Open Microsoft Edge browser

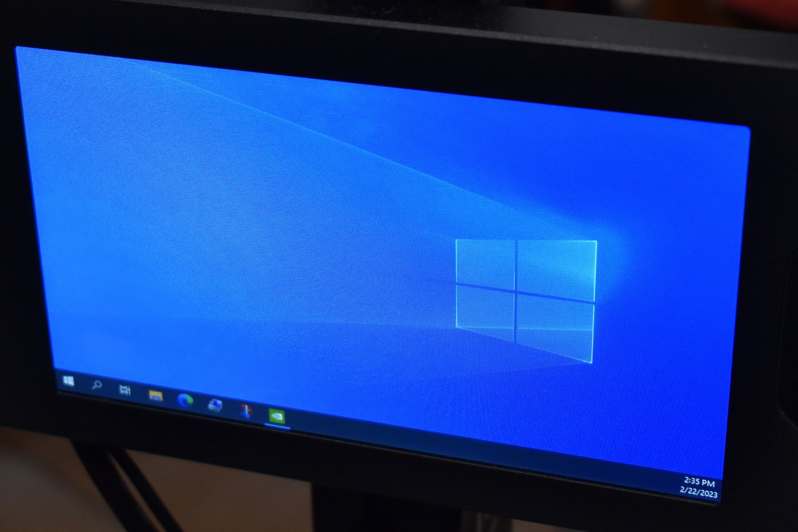[185, 400]
